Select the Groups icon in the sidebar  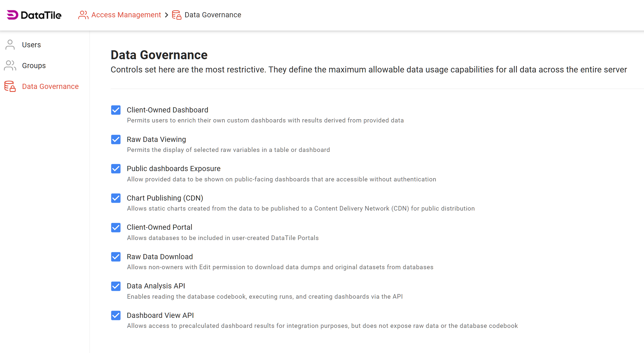[x=10, y=65]
